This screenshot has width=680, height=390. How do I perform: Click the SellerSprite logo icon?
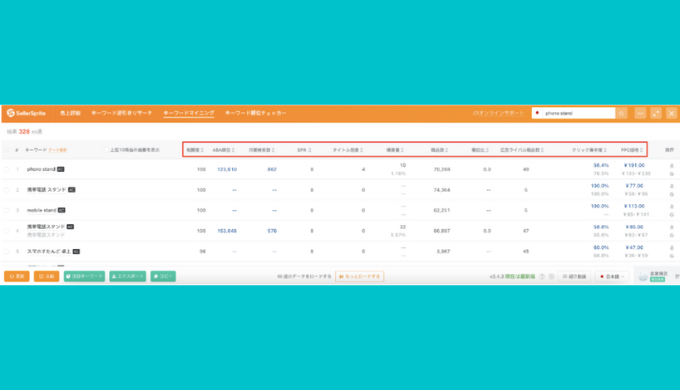pyautogui.click(x=11, y=113)
